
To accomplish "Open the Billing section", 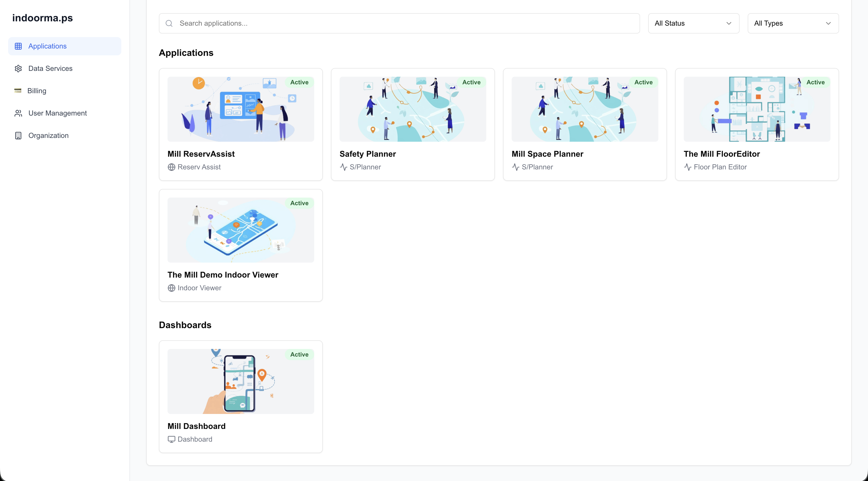I will click(x=65, y=91).
